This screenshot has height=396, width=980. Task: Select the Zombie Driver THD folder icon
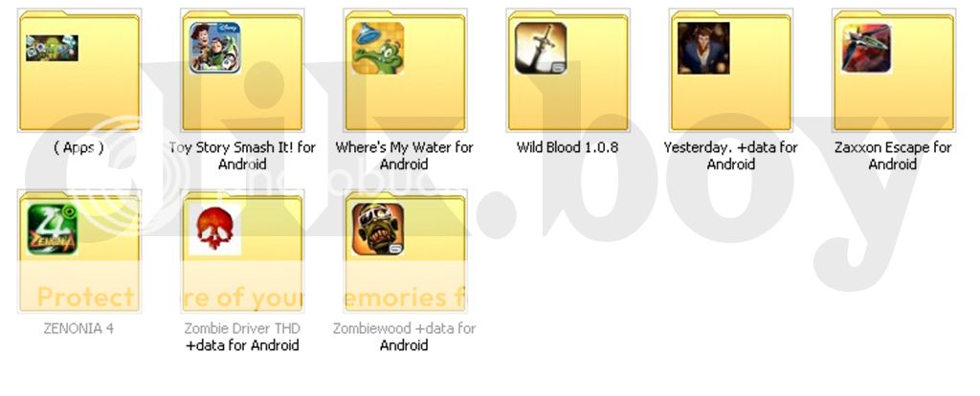[x=242, y=252]
